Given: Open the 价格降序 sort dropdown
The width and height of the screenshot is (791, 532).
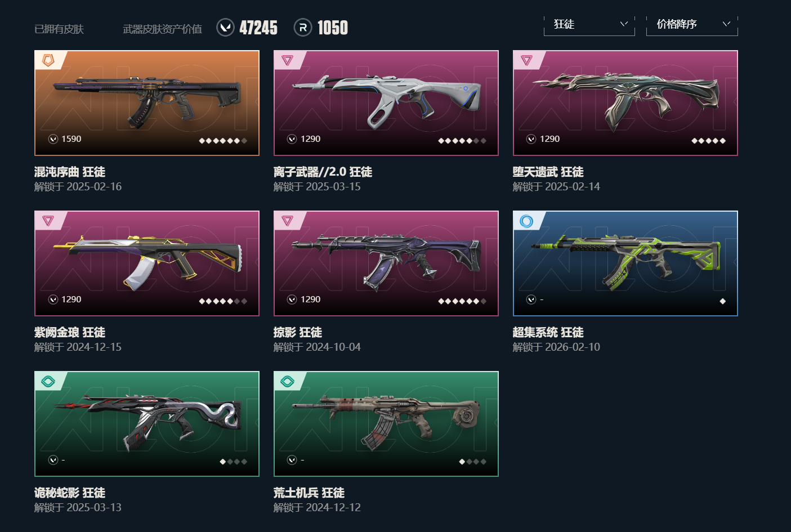Looking at the screenshot, I should [x=692, y=25].
